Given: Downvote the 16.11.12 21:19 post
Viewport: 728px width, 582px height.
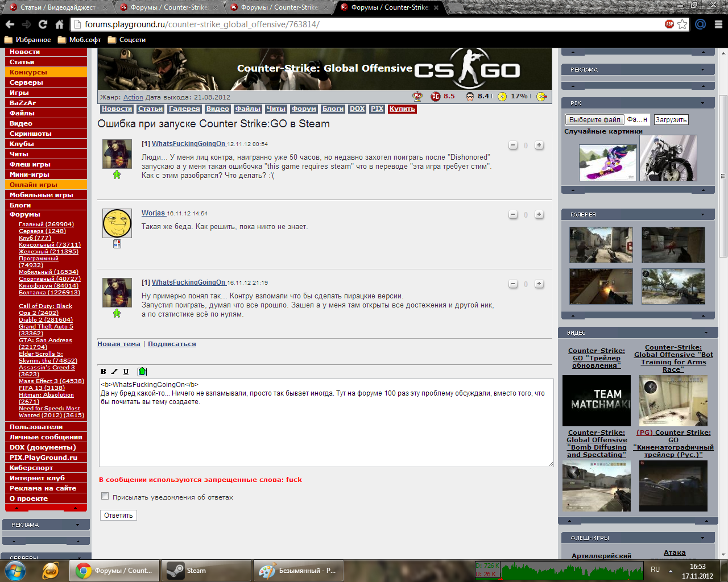Looking at the screenshot, I should tap(513, 284).
